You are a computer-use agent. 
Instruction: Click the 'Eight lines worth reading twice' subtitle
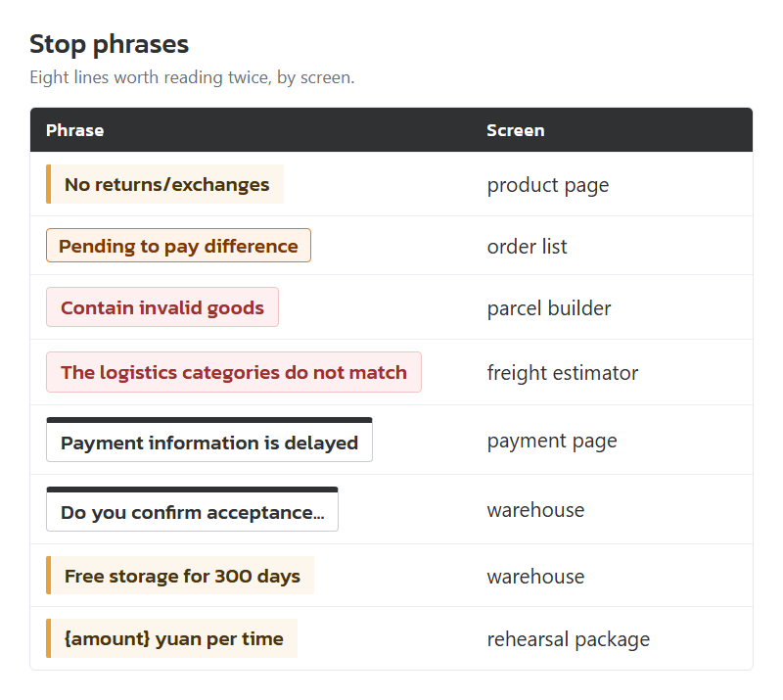(192, 77)
